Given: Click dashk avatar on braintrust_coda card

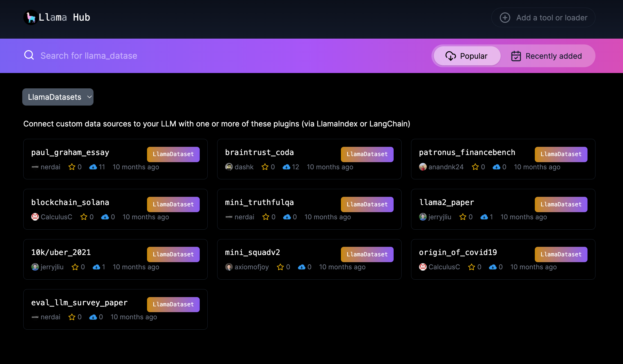Looking at the screenshot, I should click(229, 167).
